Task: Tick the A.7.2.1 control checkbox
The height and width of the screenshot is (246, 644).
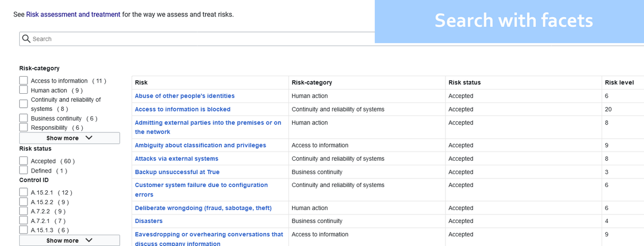Action: click(24, 221)
